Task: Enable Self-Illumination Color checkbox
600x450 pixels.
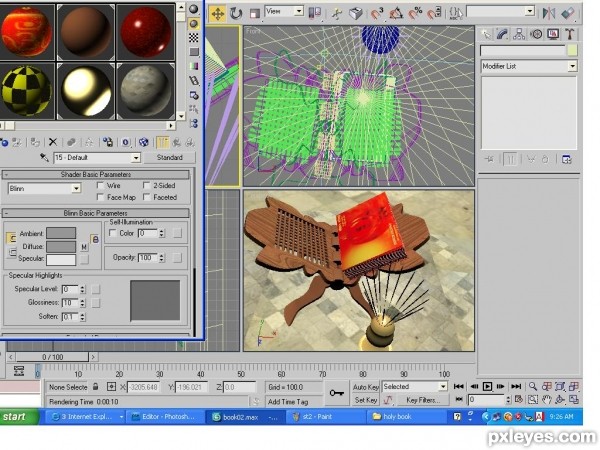Action: pos(112,233)
